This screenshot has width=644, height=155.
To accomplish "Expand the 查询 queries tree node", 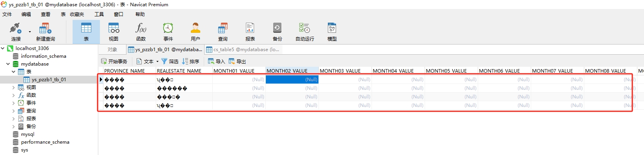I will coord(14,111).
